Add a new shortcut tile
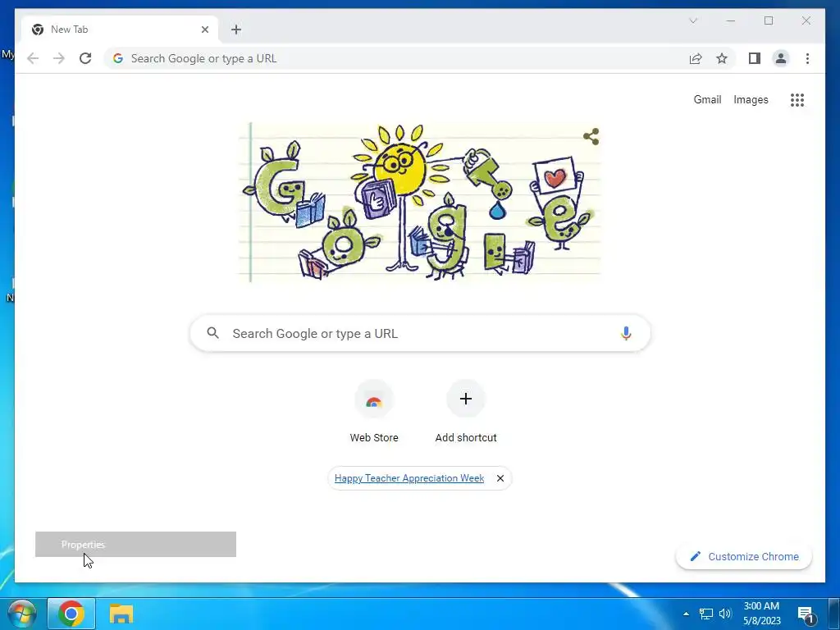The height and width of the screenshot is (630, 840). [466, 412]
